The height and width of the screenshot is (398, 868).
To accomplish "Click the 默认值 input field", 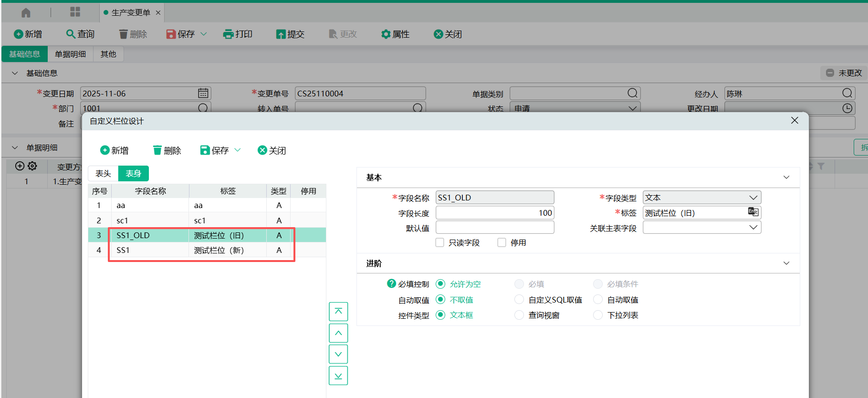I will point(494,228).
